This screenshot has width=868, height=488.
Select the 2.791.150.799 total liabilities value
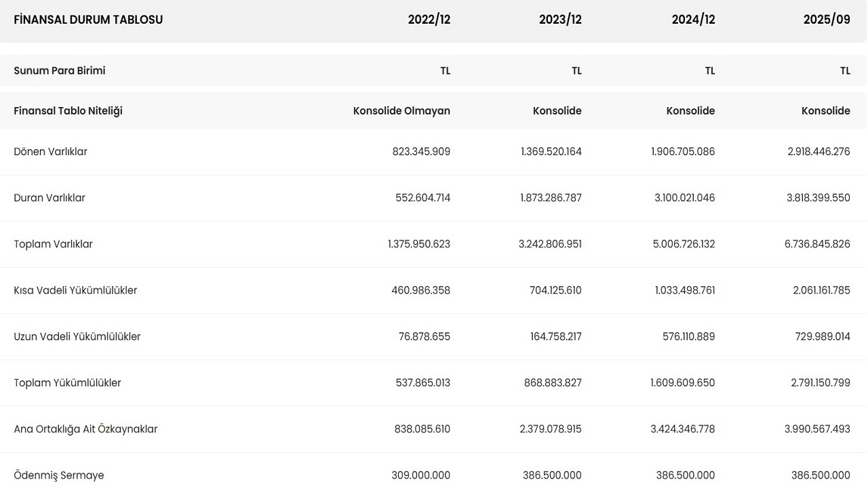pos(820,383)
